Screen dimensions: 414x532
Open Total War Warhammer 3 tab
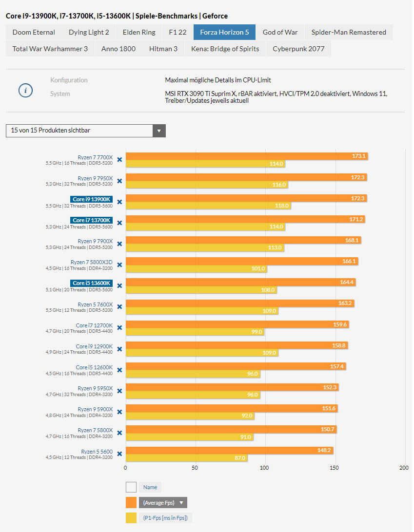pos(50,49)
